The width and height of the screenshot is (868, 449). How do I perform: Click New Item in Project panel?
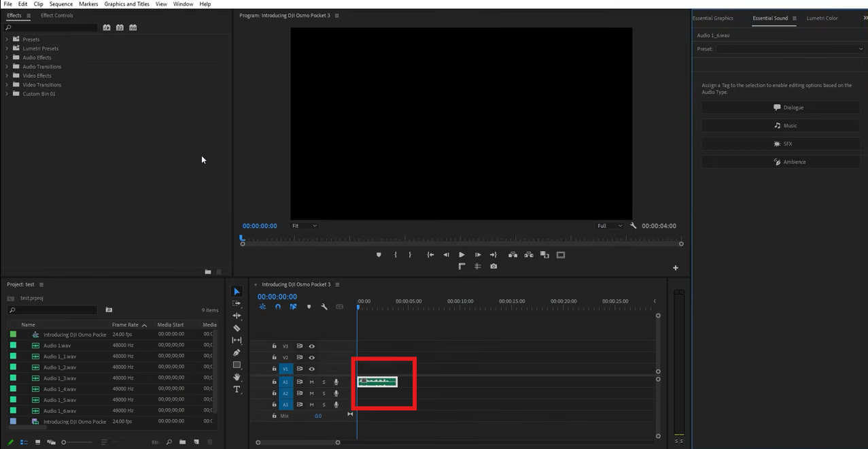coord(196,442)
